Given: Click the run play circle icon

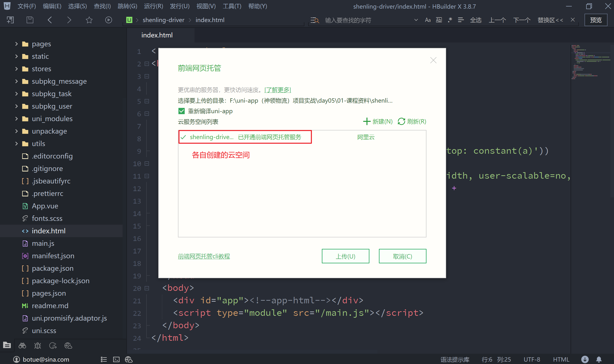Looking at the screenshot, I should 108,20.
